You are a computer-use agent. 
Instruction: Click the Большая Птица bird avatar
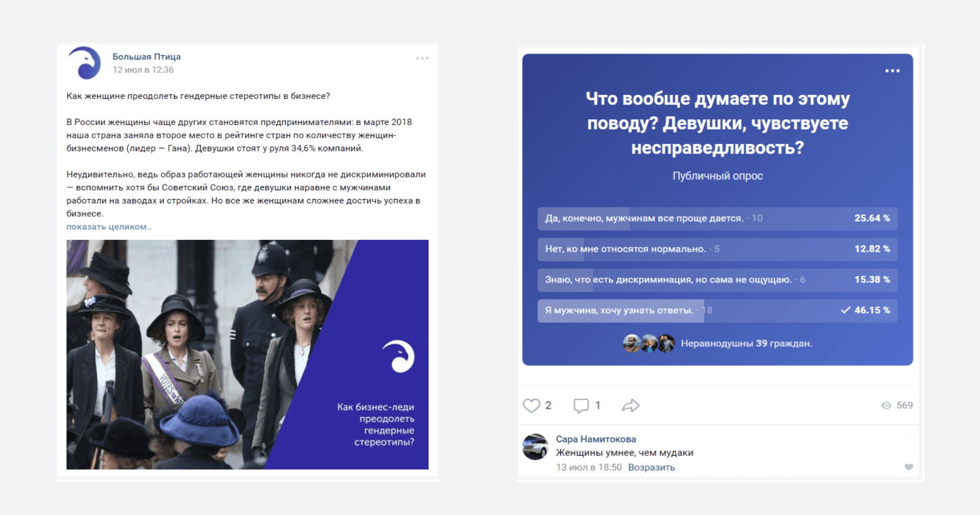pos(84,63)
